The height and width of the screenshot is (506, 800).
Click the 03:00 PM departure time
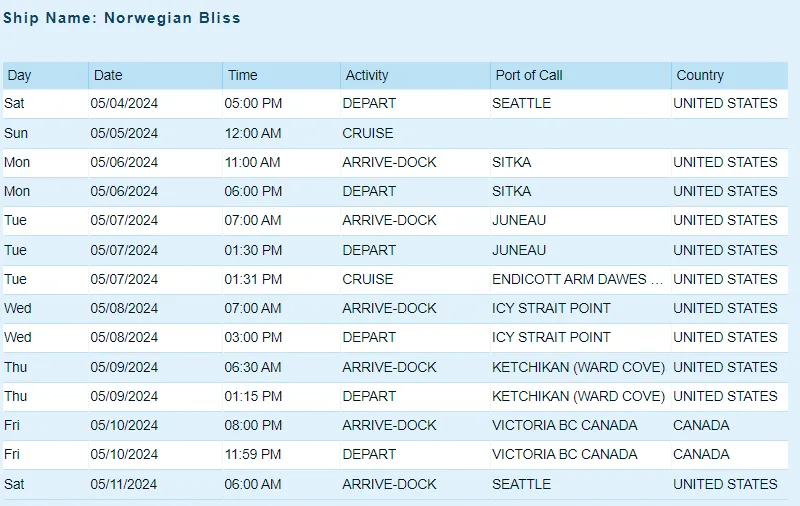coord(253,337)
